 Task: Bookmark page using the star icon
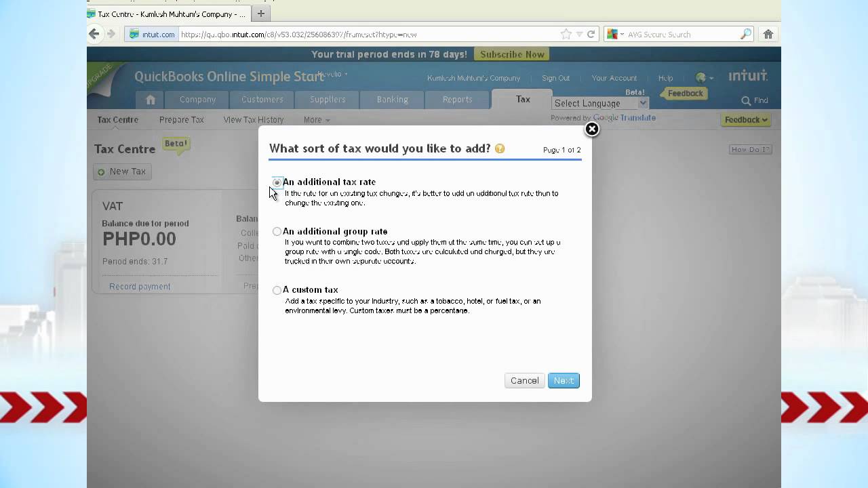[x=566, y=34]
